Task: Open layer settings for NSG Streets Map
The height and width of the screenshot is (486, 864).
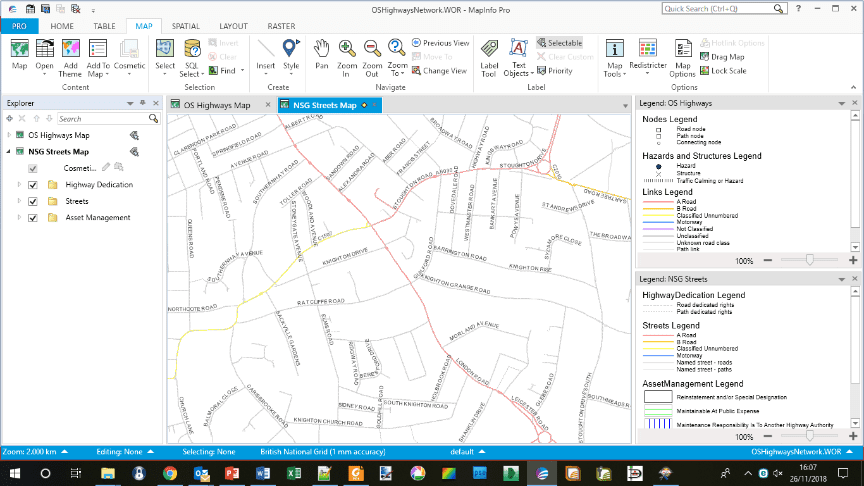Action: 134,152
